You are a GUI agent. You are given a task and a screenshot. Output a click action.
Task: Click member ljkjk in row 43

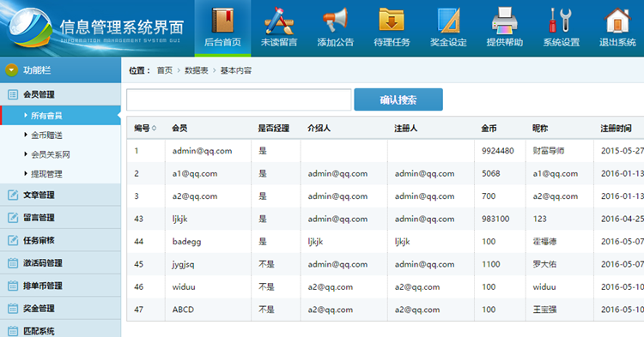(x=180, y=219)
